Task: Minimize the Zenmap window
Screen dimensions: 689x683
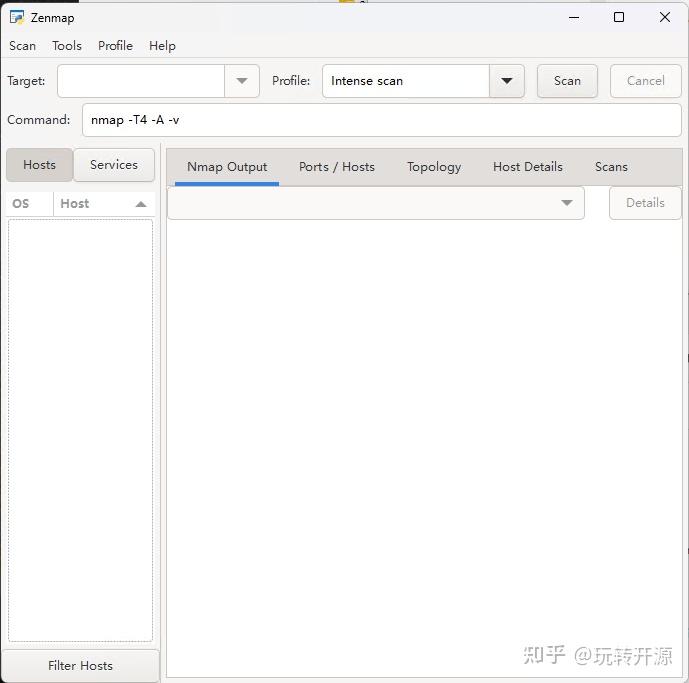Action: [574, 18]
